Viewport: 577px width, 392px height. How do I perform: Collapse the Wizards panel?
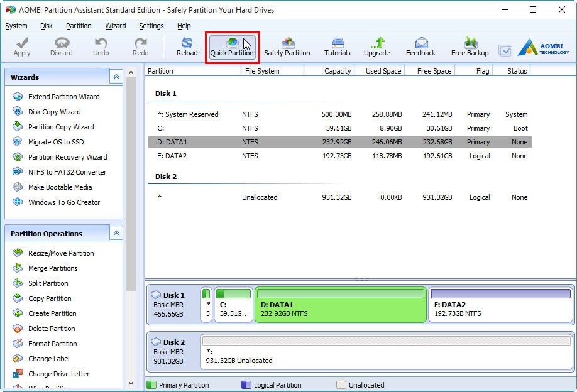pos(116,77)
